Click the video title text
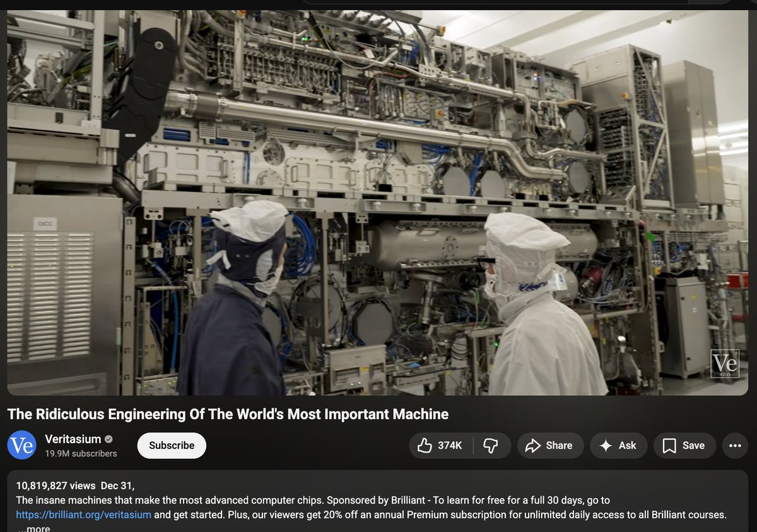Screen dimensions: 757x532 point(228,414)
